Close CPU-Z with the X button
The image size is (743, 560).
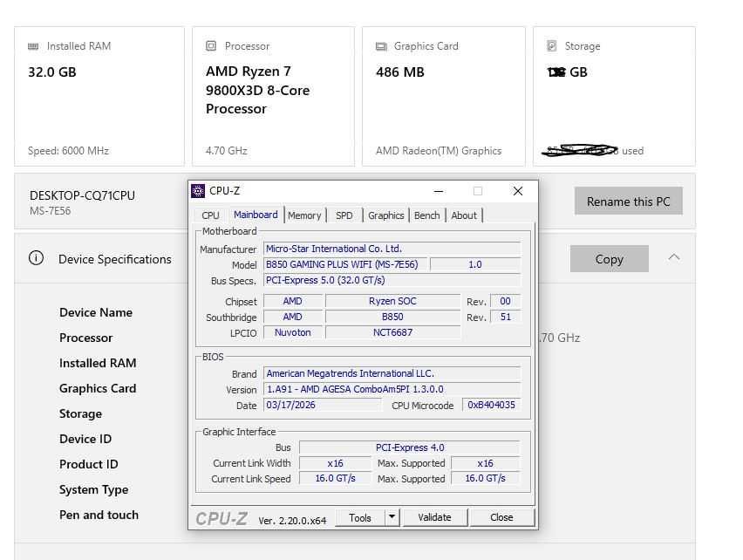518,191
